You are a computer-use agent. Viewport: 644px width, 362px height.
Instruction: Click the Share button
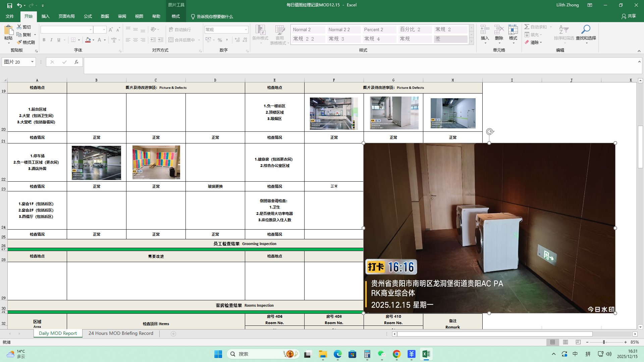(x=629, y=16)
